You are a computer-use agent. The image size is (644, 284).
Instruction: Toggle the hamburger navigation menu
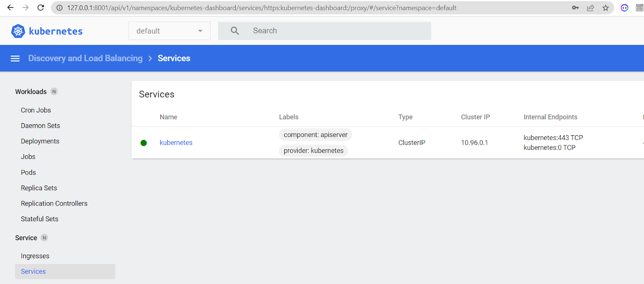click(x=15, y=59)
